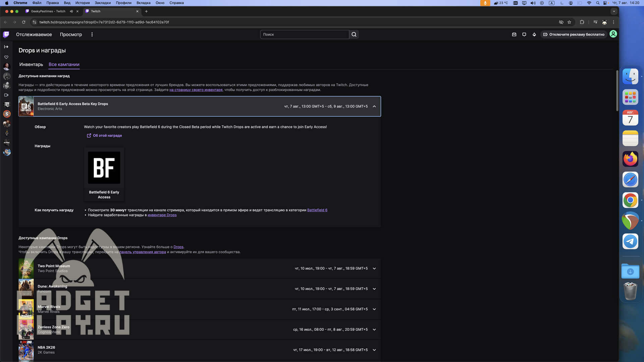The image size is (644, 362).
Task: Open the whispers chat bubble icon
Action: (524, 34)
